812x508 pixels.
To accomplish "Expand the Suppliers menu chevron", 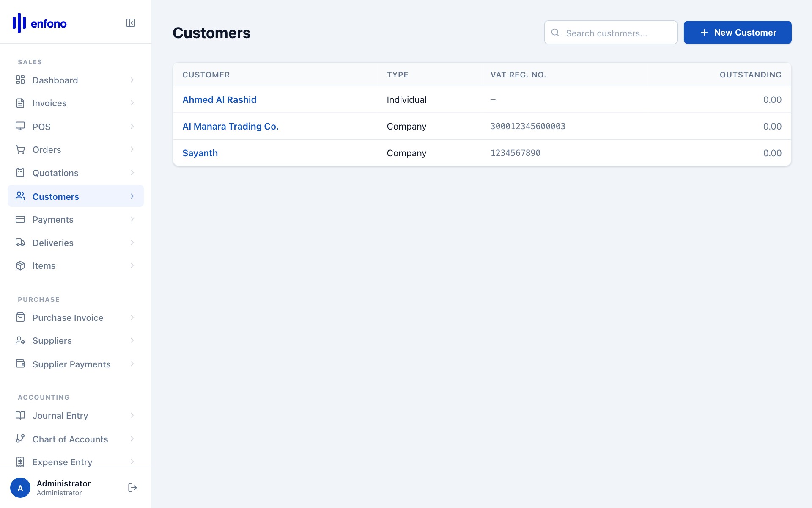I will [132, 340].
